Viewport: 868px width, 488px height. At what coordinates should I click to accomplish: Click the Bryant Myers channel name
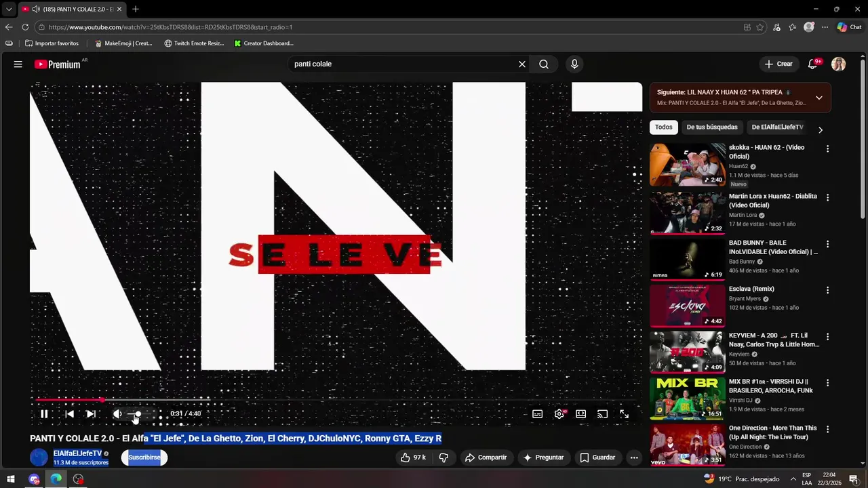coord(745,299)
